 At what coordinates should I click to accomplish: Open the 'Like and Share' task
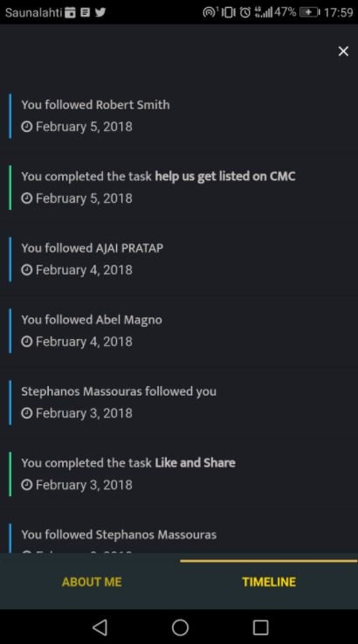[x=195, y=463]
